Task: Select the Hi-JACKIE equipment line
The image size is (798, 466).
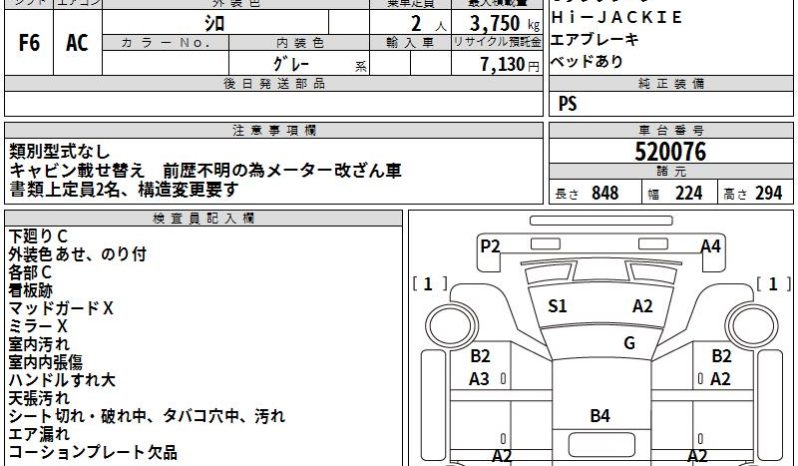Action: click(616, 17)
